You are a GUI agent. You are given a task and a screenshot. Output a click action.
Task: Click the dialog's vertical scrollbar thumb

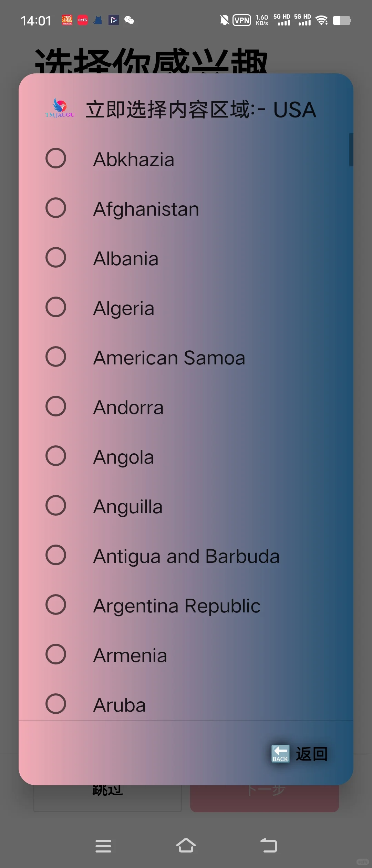click(351, 150)
